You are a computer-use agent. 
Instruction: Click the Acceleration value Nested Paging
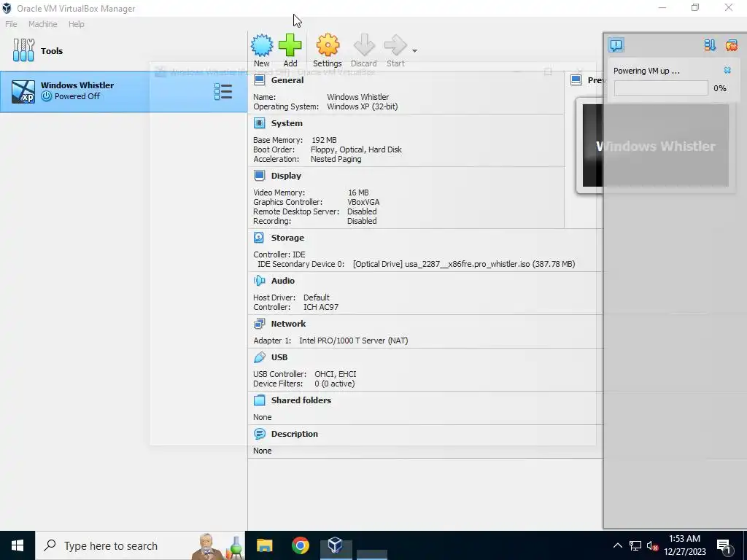(336, 159)
